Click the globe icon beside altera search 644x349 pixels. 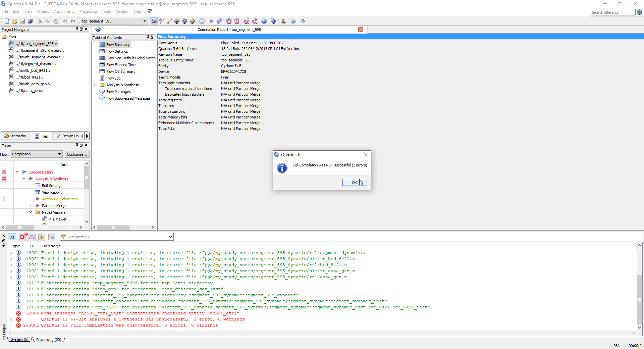(x=639, y=12)
